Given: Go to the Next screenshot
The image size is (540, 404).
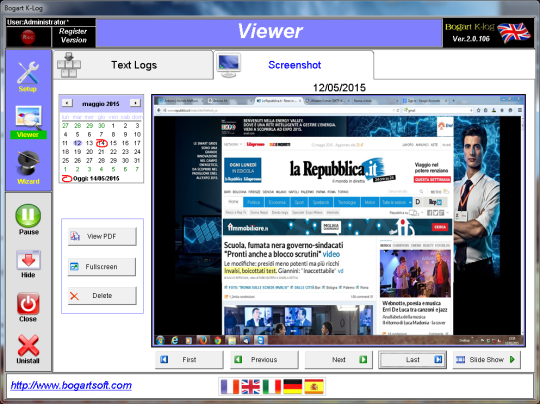Looking at the screenshot, I should pyautogui.click(x=339, y=360).
